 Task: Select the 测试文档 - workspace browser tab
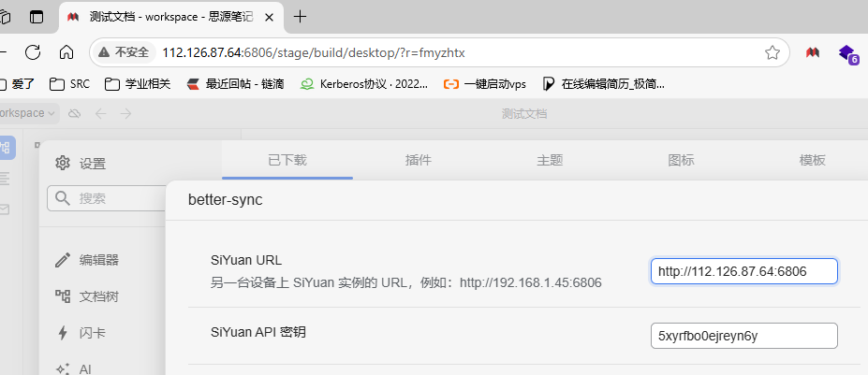coord(170,17)
